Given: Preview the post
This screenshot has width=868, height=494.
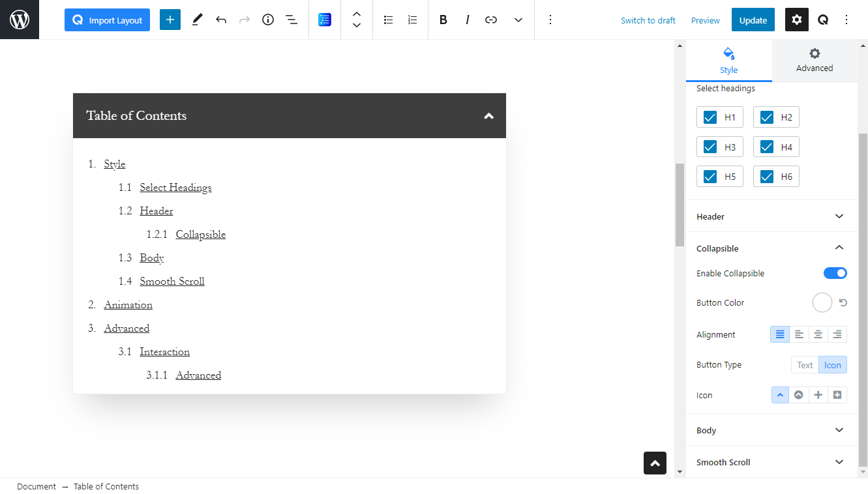Looking at the screenshot, I should 706,20.
